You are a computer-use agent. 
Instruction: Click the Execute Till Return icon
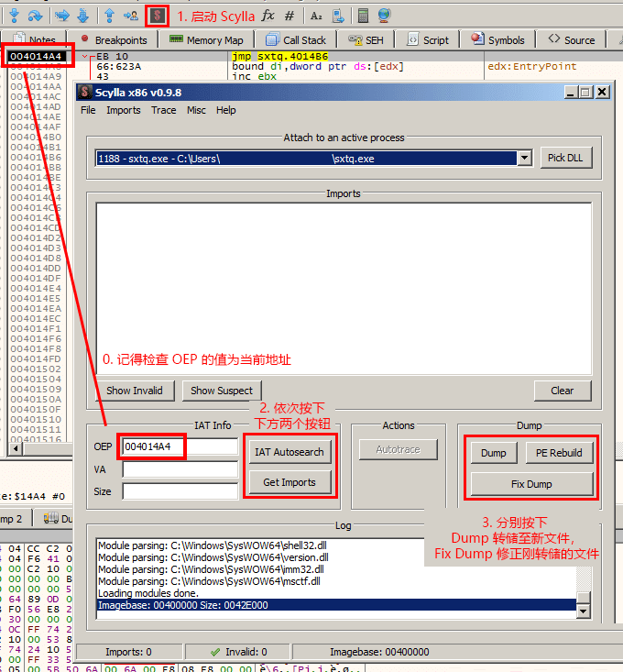109,16
